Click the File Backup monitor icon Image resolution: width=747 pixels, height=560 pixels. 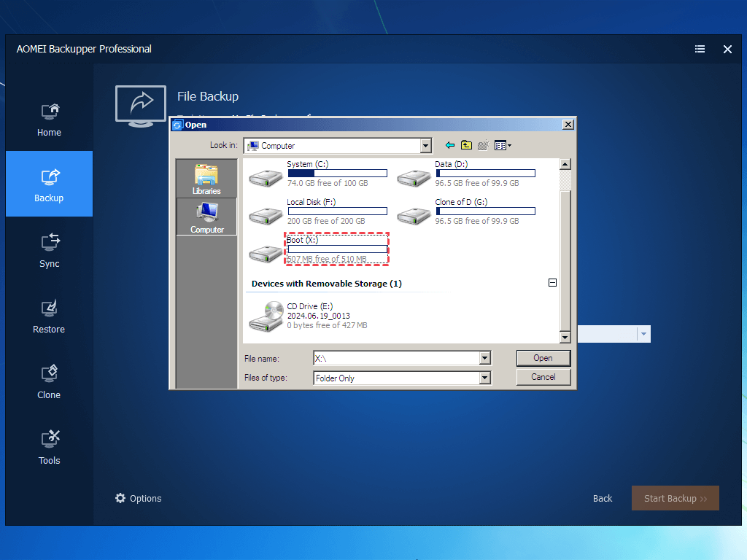pos(141,106)
